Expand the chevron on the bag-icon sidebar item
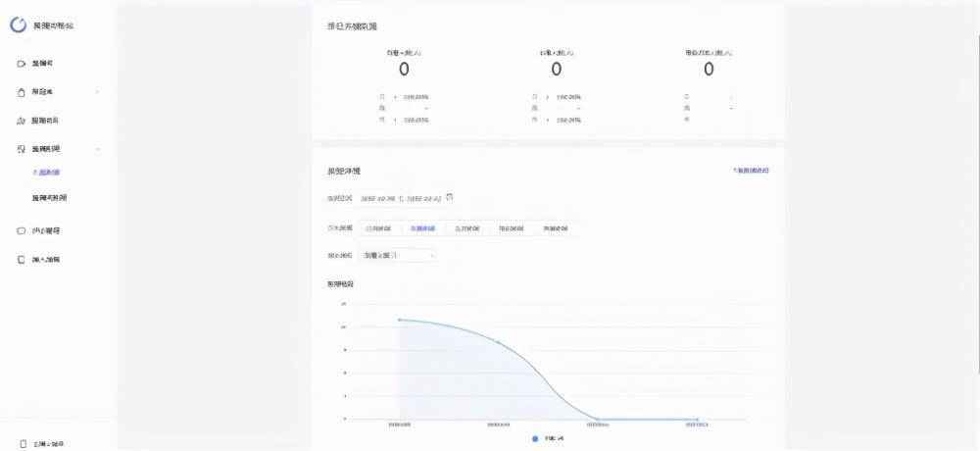This screenshot has height=451, width=980. click(x=97, y=92)
